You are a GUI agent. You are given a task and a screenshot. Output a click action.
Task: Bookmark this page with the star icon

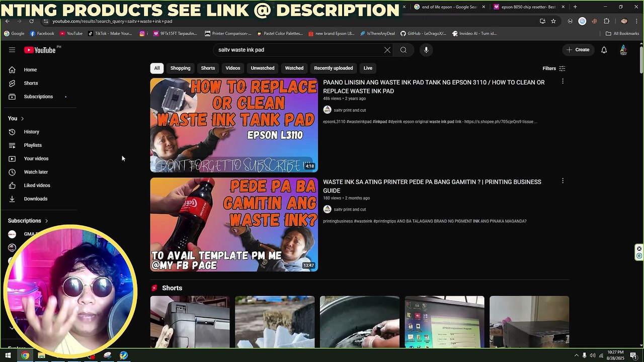[x=553, y=21]
